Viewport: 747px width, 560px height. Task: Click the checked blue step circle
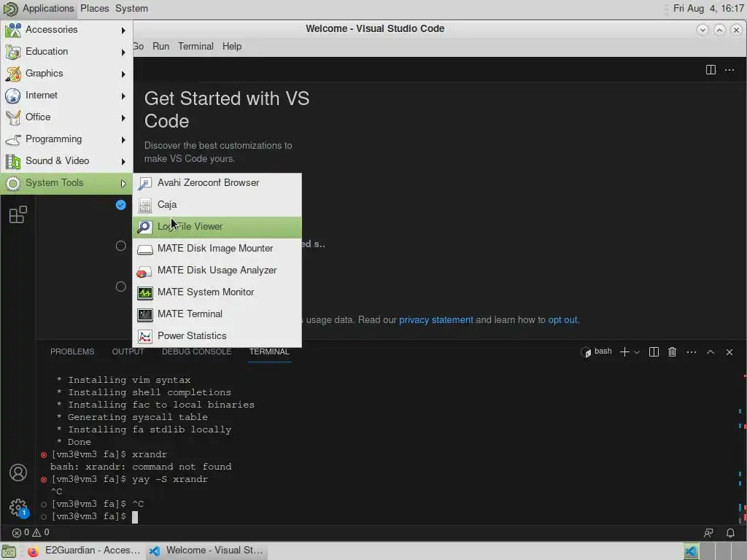click(x=121, y=205)
